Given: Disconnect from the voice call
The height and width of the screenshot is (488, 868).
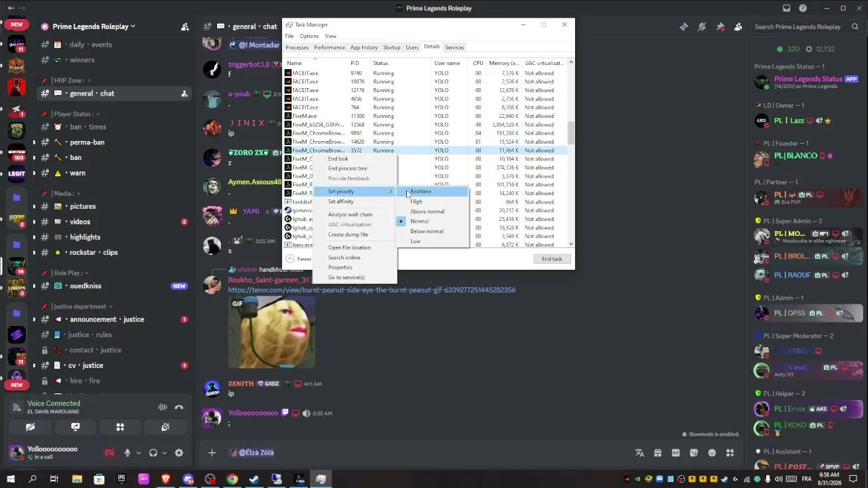Looking at the screenshot, I should tap(179, 407).
